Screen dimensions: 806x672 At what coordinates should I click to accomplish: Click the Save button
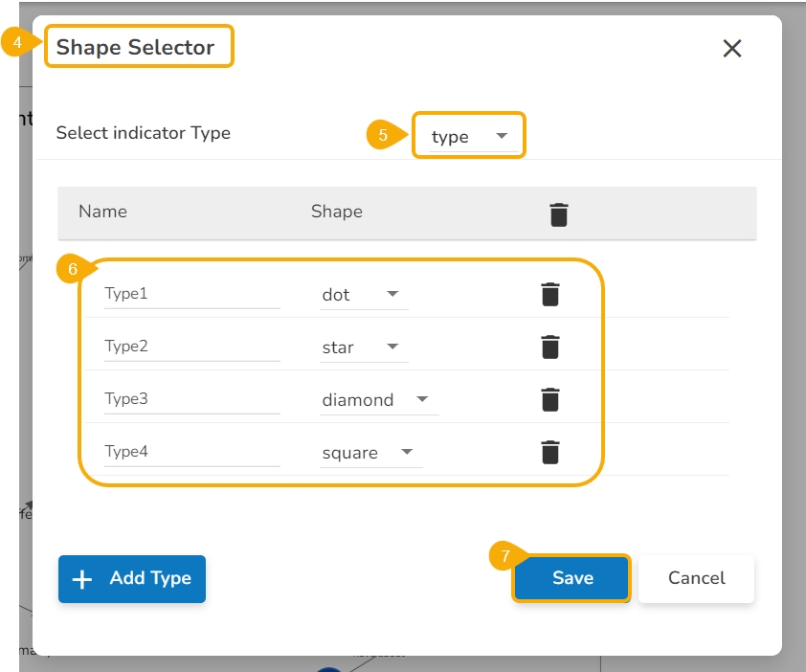click(572, 578)
